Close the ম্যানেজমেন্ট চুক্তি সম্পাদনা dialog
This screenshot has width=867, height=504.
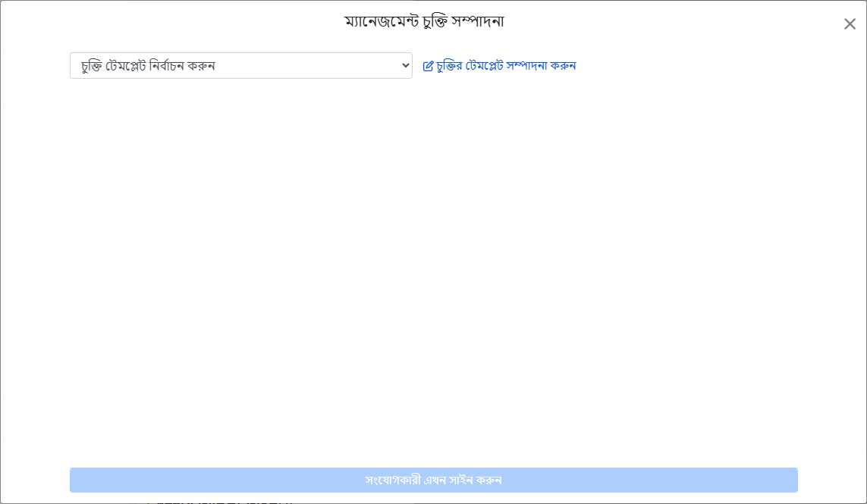coord(850,23)
